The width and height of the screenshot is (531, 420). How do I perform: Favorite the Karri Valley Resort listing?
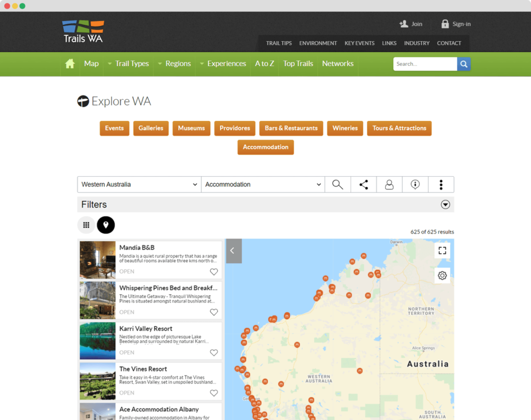tap(213, 352)
